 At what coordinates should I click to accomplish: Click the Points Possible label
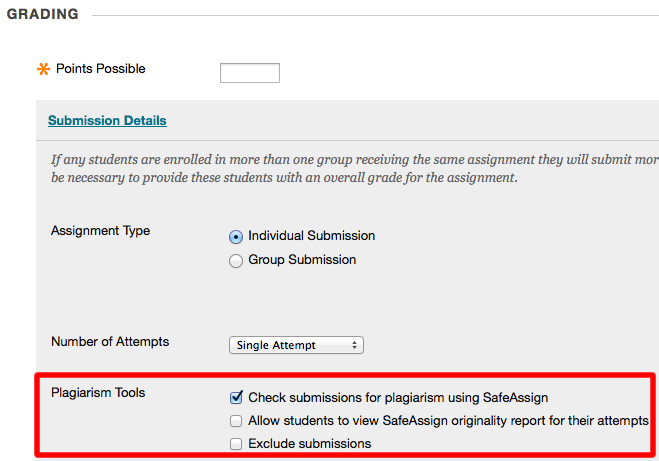click(100, 69)
